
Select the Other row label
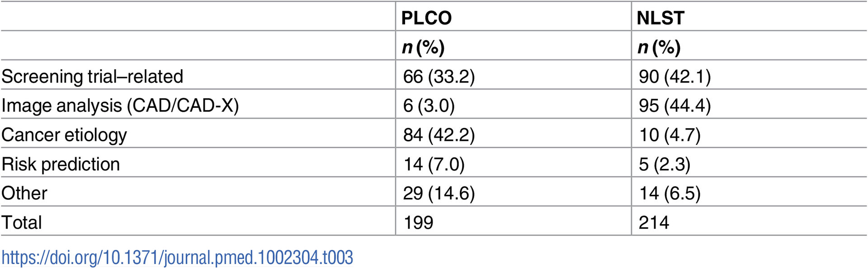24,193
